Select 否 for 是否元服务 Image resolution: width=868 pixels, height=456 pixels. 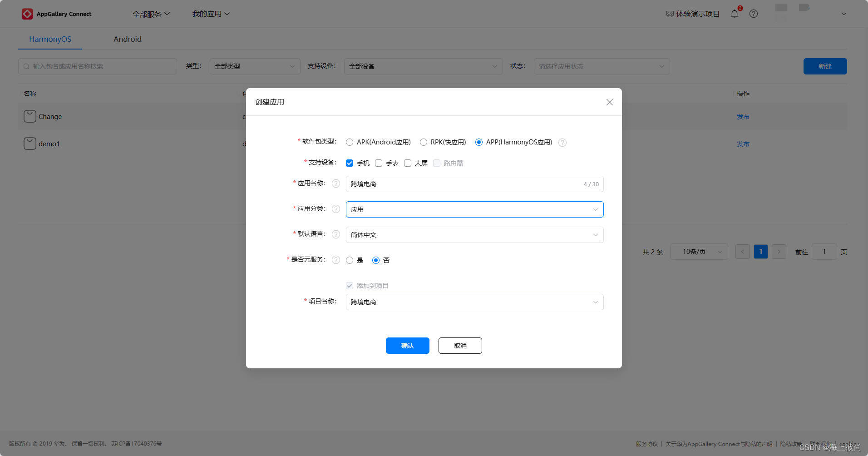coord(376,260)
